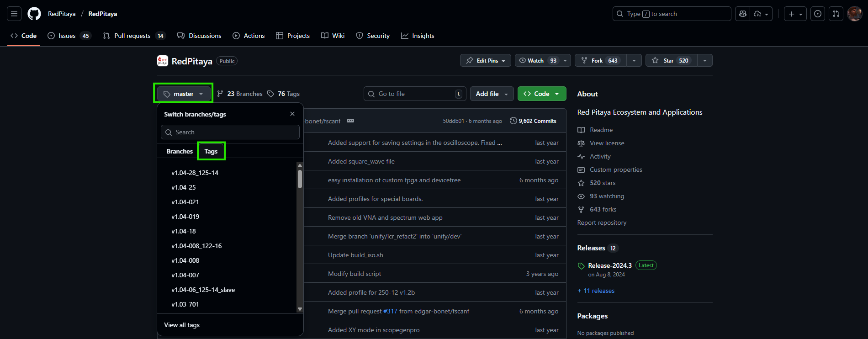Expand the Fork options dropdown arrow
868x339 pixels.
coord(634,60)
